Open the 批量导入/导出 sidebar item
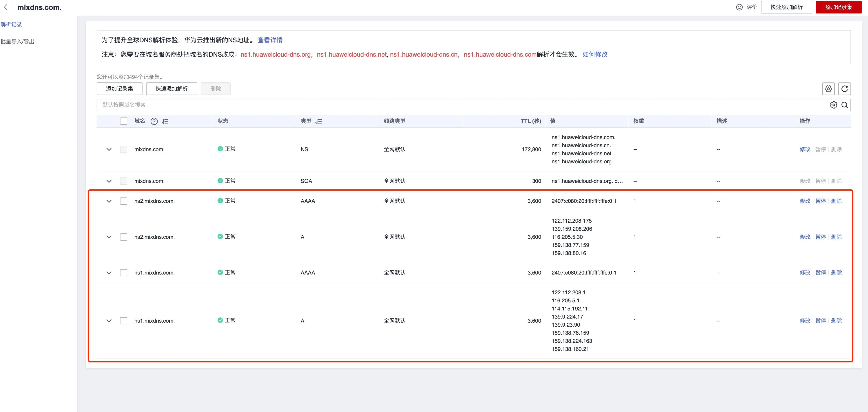868x412 pixels. pos(17,41)
